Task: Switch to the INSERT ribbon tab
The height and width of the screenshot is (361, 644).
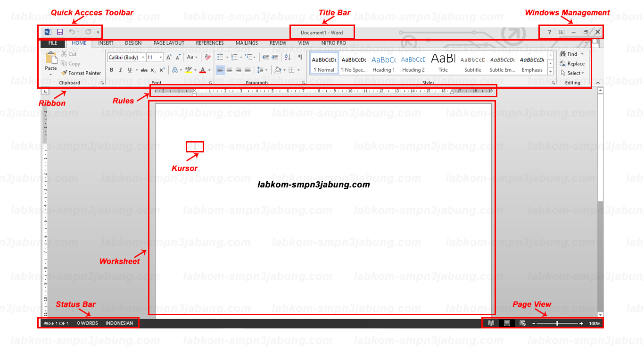Action: [105, 42]
